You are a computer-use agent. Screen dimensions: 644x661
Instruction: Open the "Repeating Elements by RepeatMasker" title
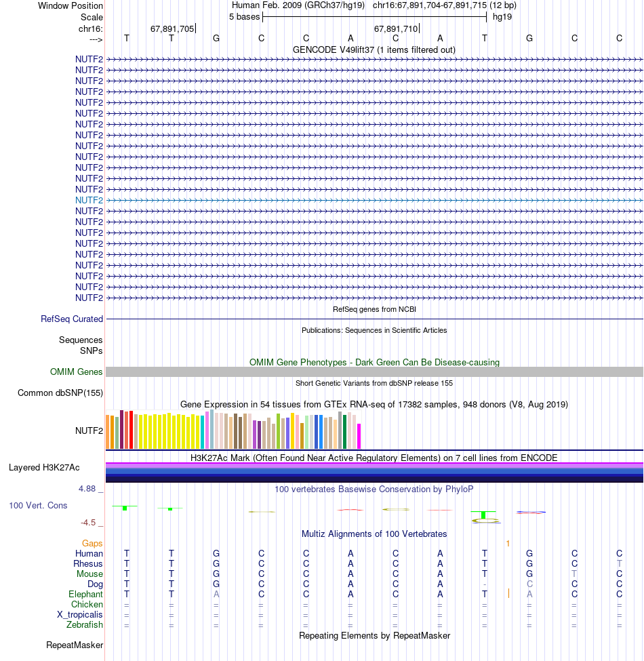(374, 636)
